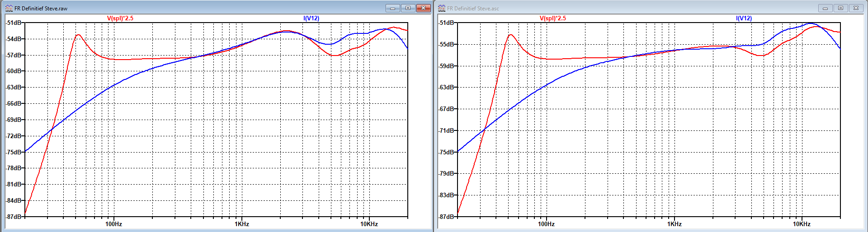This screenshot has height=232, width=868.
Task: Click the -60dB axis label in the .raw window
Action: [14, 71]
